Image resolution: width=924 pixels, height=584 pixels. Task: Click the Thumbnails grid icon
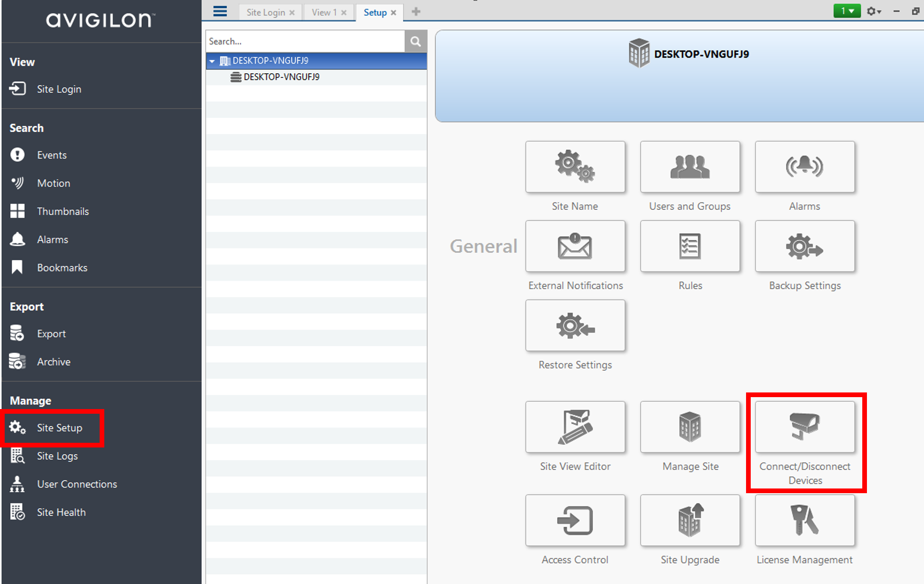point(17,211)
